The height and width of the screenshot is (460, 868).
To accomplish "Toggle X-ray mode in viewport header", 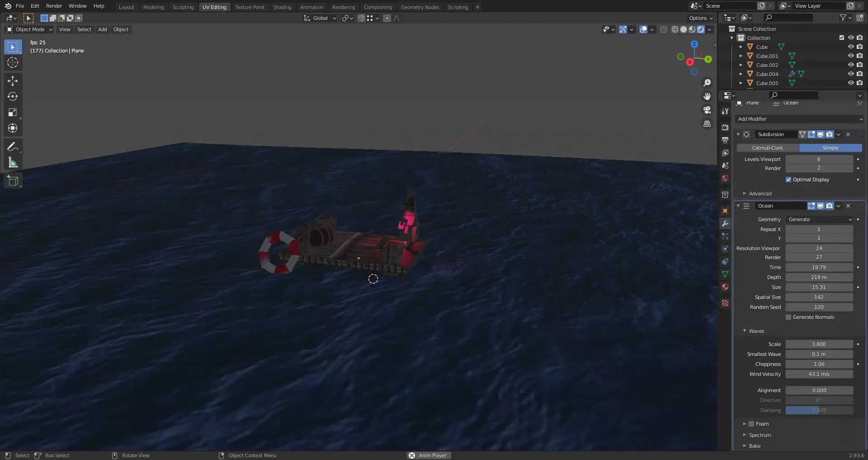I will [664, 29].
